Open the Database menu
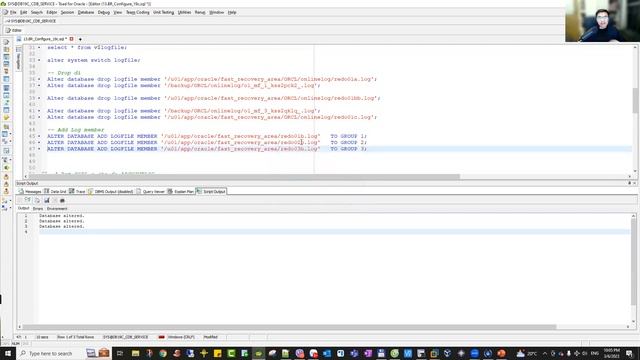The image size is (640, 360). click(x=86, y=13)
